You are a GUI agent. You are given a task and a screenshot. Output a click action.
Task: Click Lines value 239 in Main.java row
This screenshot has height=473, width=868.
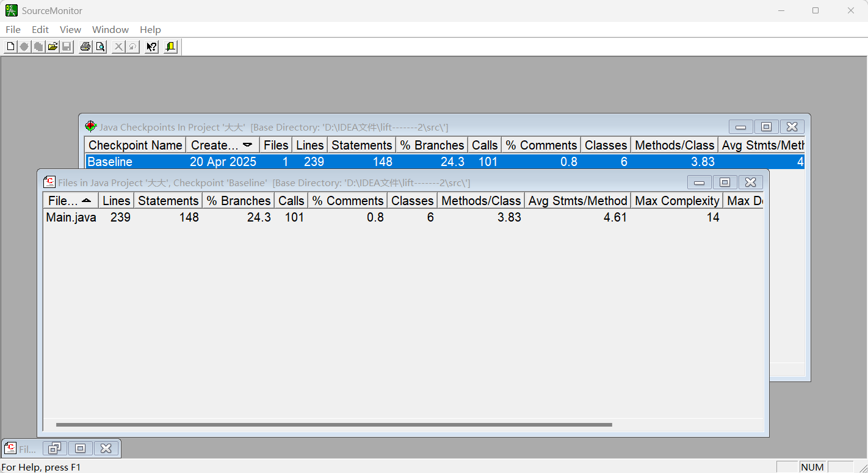120,217
